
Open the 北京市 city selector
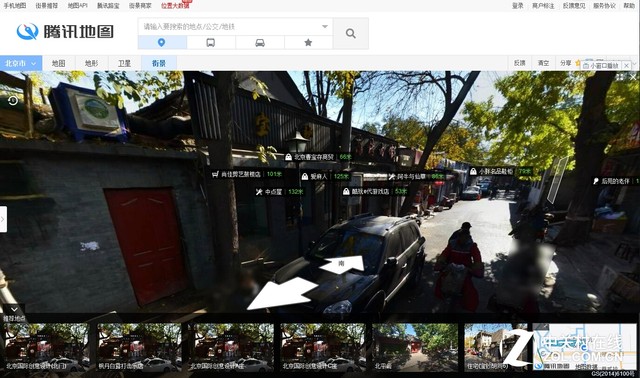21,63
